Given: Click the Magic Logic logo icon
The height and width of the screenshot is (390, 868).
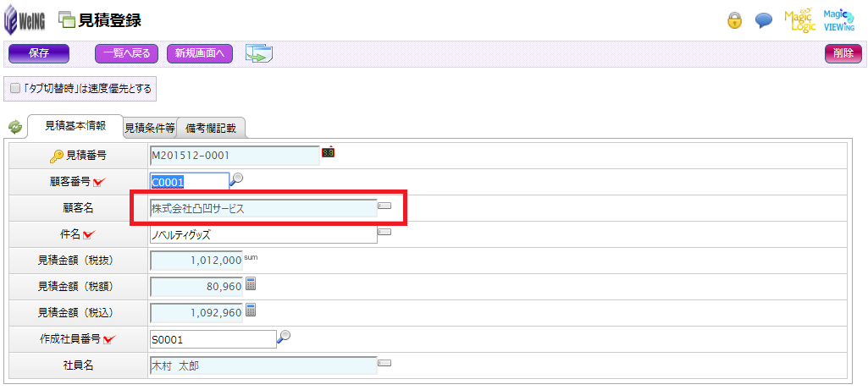Looking at the screenshot, I should click(799, 20).
